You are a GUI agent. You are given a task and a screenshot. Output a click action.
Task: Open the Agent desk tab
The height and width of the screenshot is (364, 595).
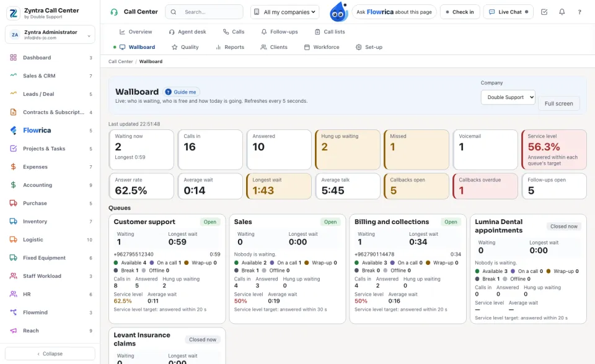tap(187, 32)
